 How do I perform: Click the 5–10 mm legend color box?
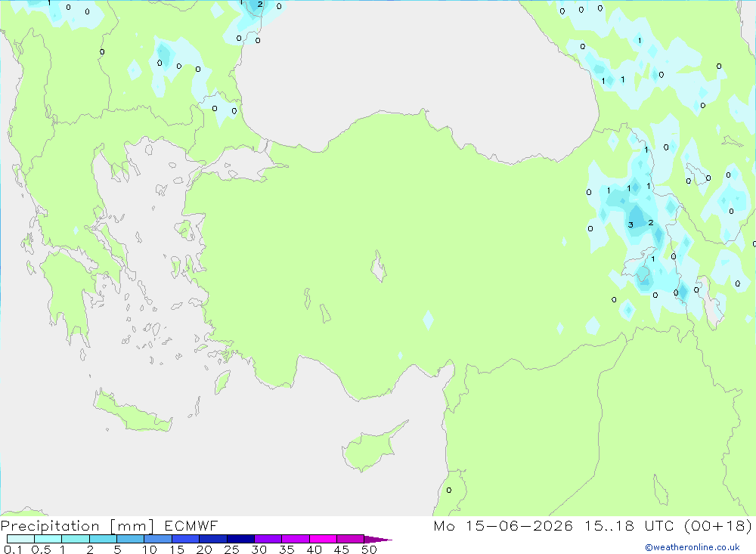pos(131,539)
